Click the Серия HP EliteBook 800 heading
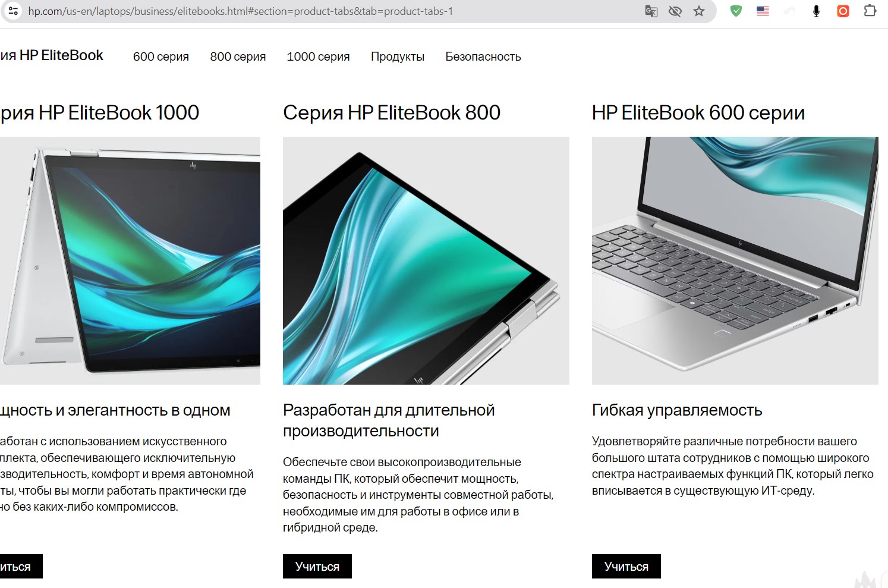The height and width of the screenshot is (588, 888). click(x=392, y=112)
